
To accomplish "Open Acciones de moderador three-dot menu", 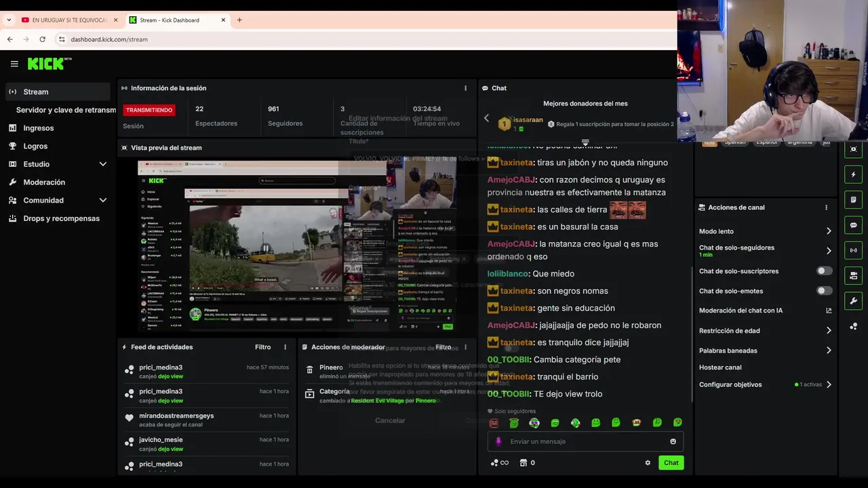I will [465, 347].
